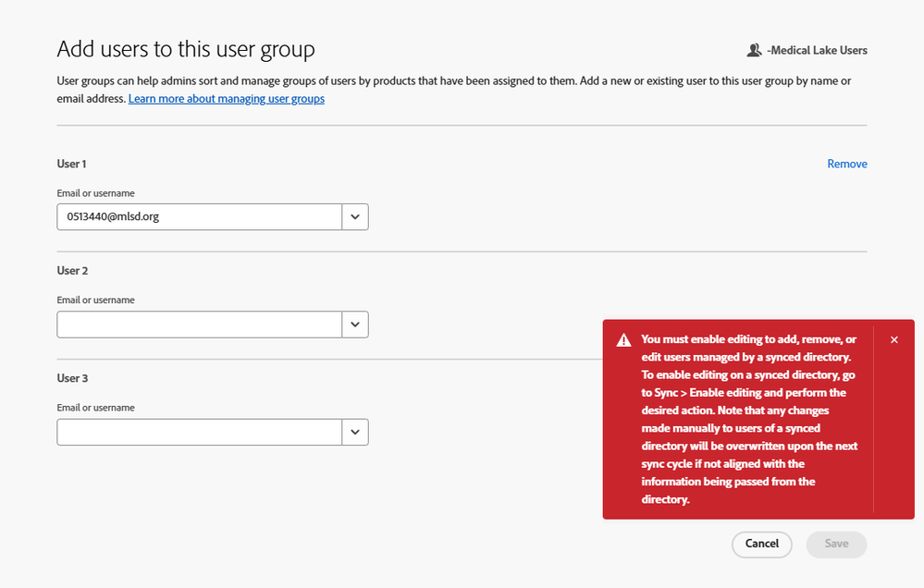Open the User 2 email dropdown chevron
Image resolution: width=924 pixels, height=588 pixels.
pos(355,325)
